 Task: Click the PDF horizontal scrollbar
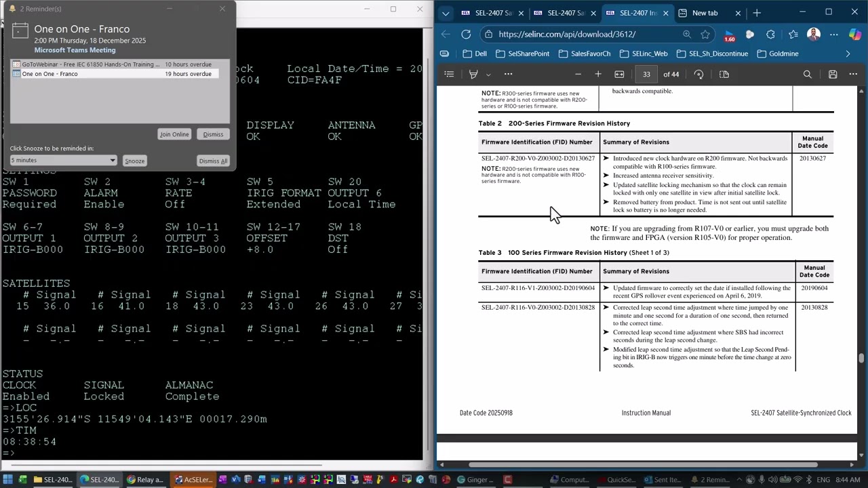(x=643, y=465)
